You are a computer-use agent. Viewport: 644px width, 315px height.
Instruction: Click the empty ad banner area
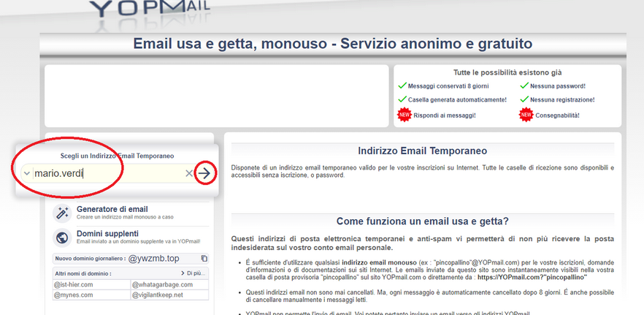tap(216, 96)
